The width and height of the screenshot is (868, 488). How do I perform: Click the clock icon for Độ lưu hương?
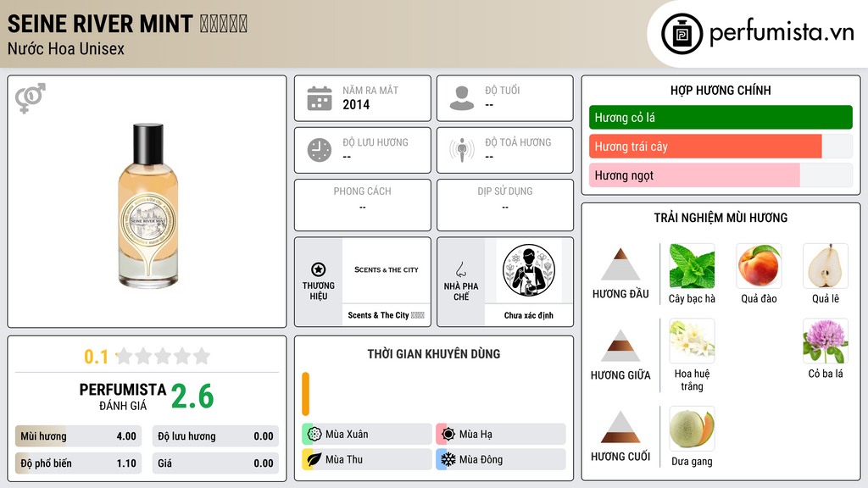[320, 150]
